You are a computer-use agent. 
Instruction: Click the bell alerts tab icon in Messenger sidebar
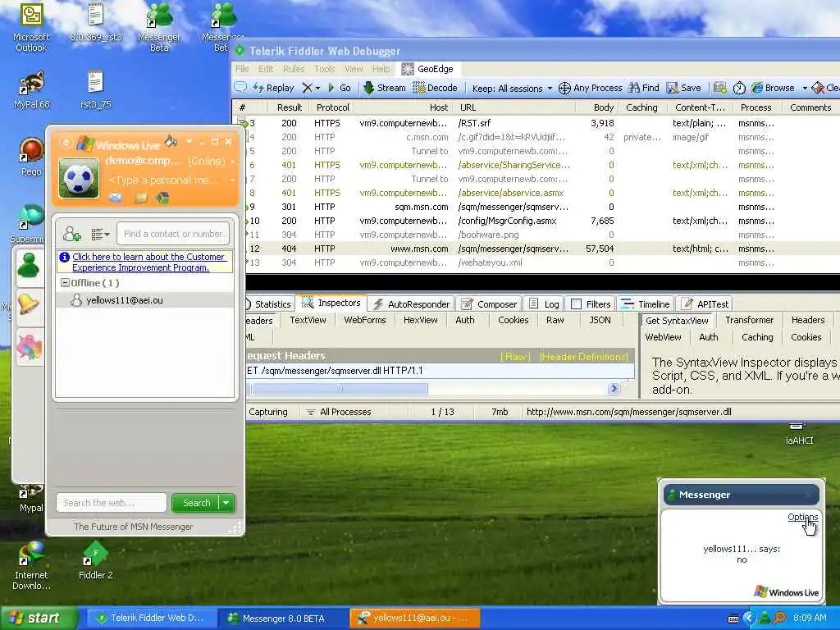click(29, 304)
